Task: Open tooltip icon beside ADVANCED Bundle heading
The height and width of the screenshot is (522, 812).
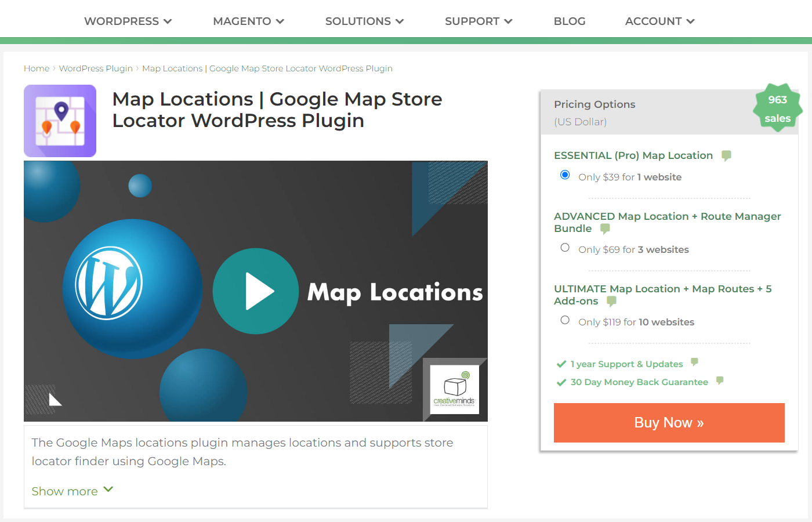Action: point(605,229)
